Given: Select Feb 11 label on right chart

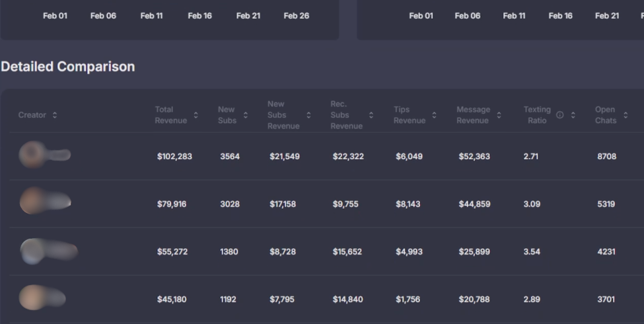Looking at the screenshot, I should point(514,16).
